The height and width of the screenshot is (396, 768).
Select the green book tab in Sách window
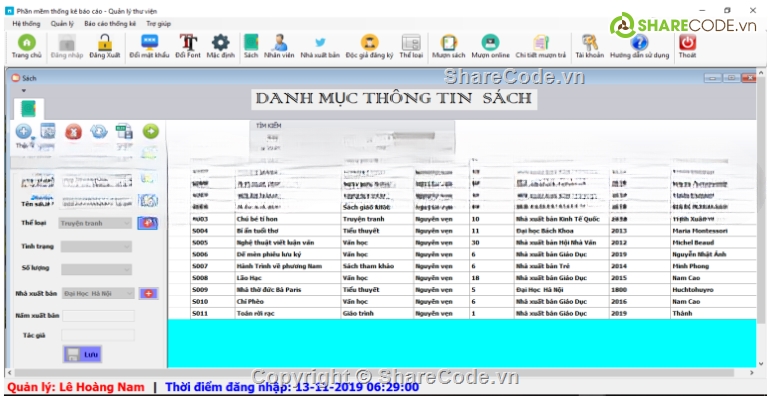(x=28, y=108)
